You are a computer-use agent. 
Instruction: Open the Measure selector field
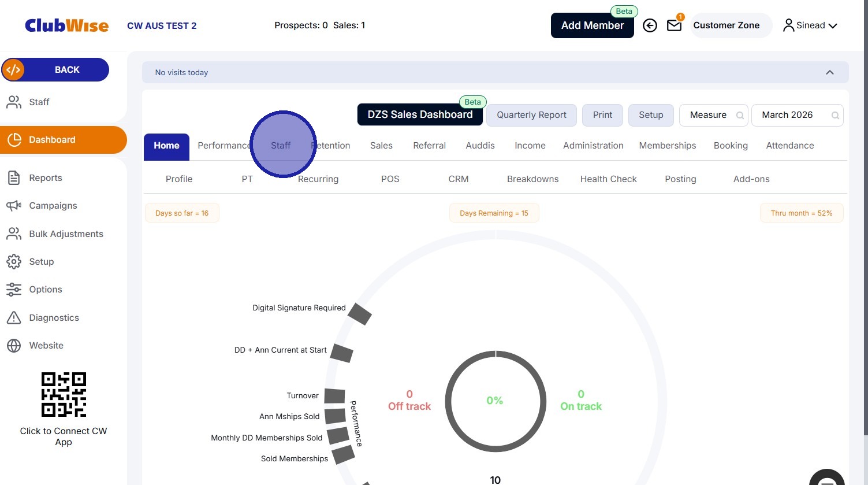(x=714, y=115)
